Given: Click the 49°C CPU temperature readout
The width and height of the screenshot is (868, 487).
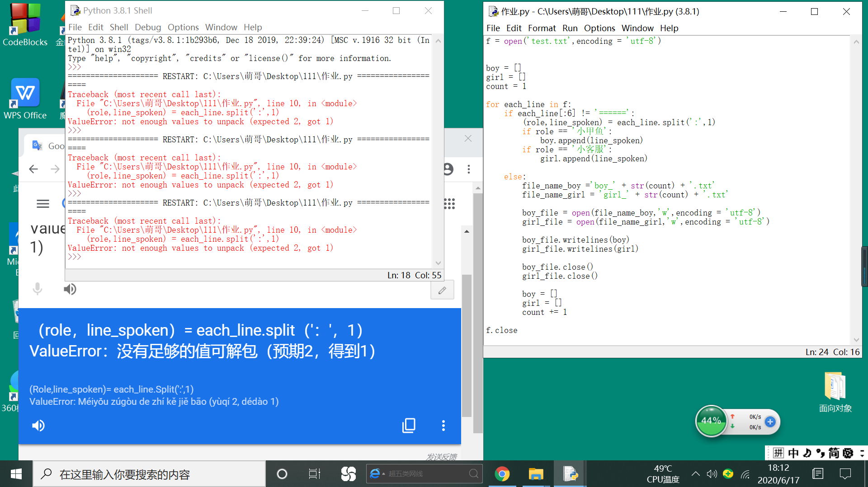Looking at the screenshot, I should tap(663, 474).
